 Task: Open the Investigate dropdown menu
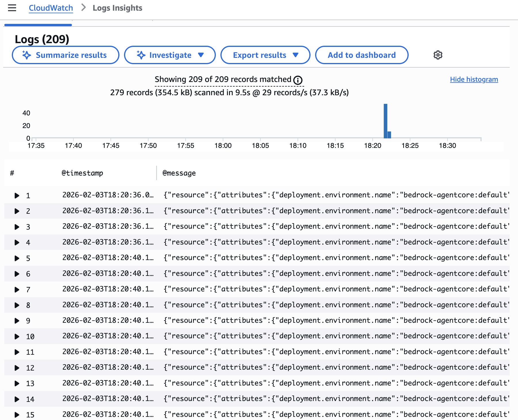coord(170,55)
